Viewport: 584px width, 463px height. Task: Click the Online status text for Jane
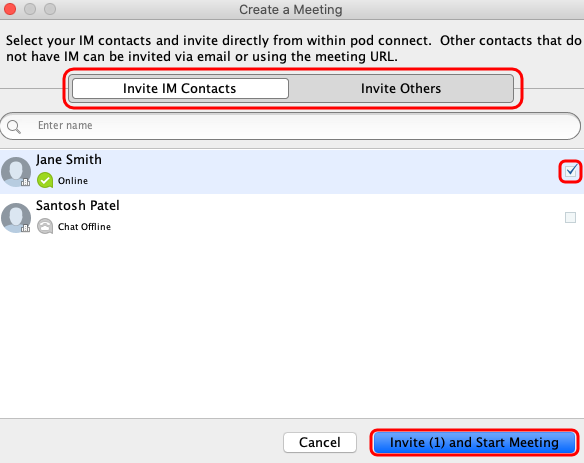point(73,181)
